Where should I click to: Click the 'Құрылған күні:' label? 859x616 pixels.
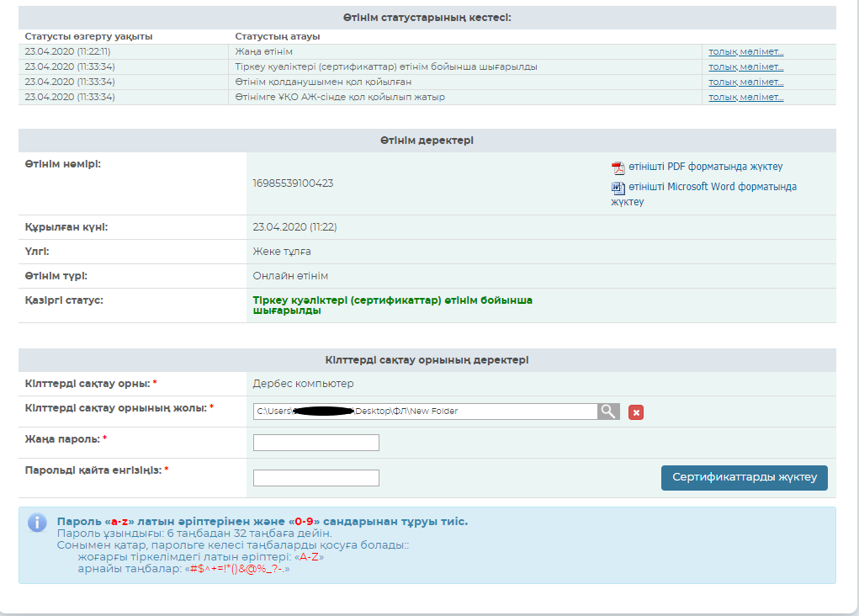click(x=66, y=227)
